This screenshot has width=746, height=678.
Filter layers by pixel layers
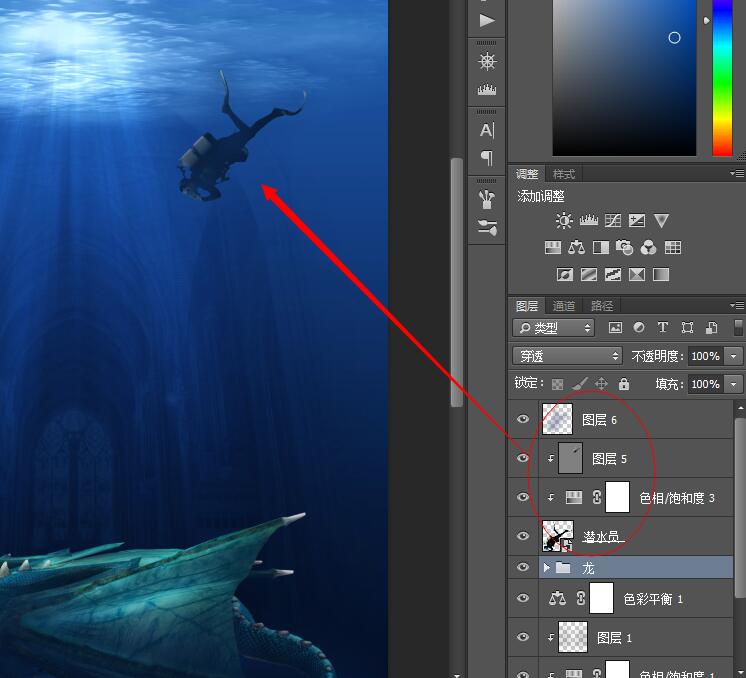[x=615, y=327]
